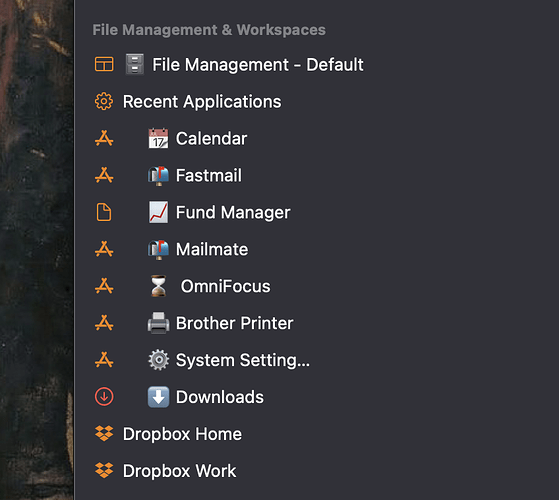Click the file cabinet emoji icon
559x500 pixels.
135,64
